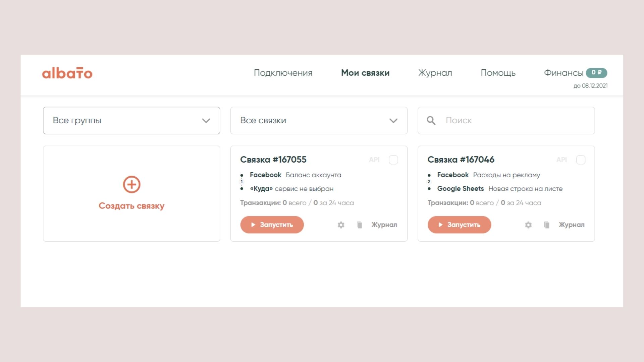Click the 0 ₽ balance badge
The height and width of the screenshot is (362, 644).
click(596, 72)
